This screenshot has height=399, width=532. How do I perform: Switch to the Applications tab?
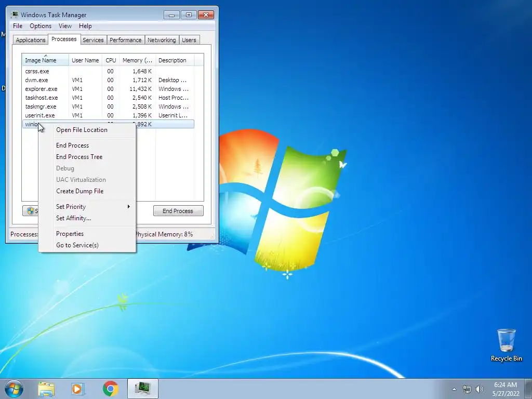pos(31,40)
